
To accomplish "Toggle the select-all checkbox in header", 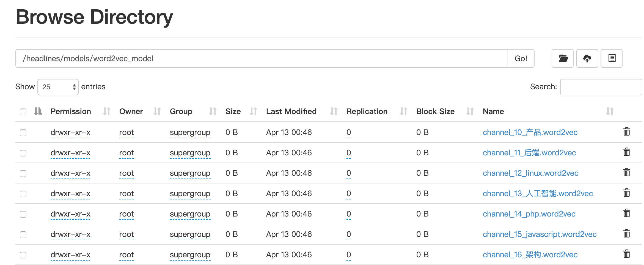I will 23,112.
